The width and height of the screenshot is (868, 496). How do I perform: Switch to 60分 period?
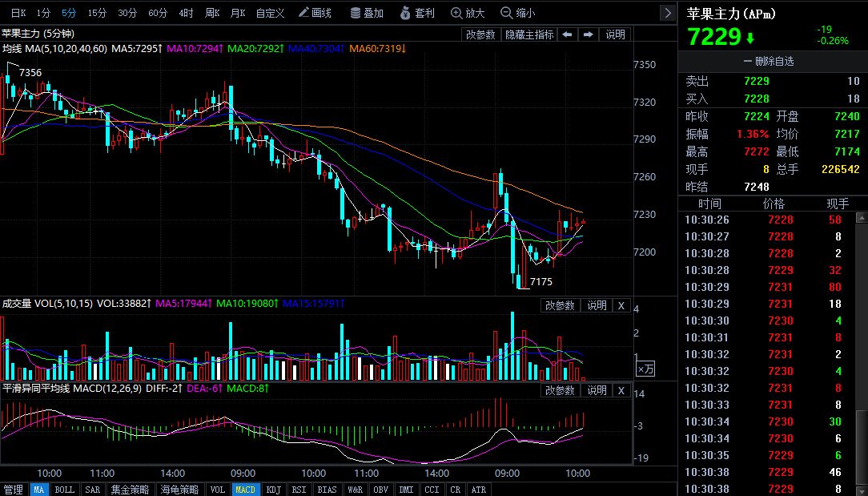[158, 13]
